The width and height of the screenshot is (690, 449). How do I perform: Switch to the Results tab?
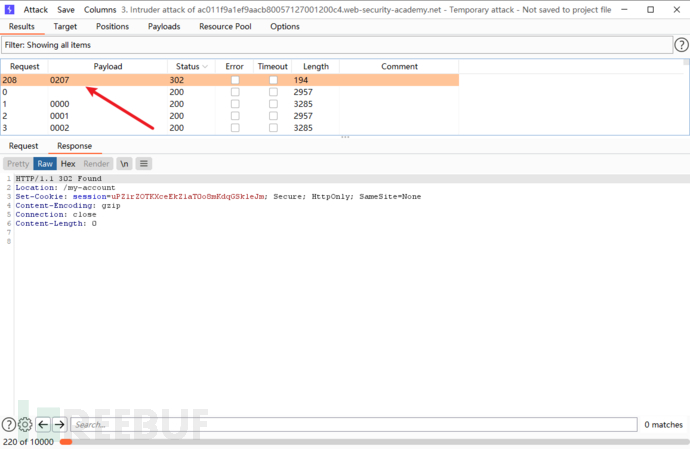pos(22,26)
